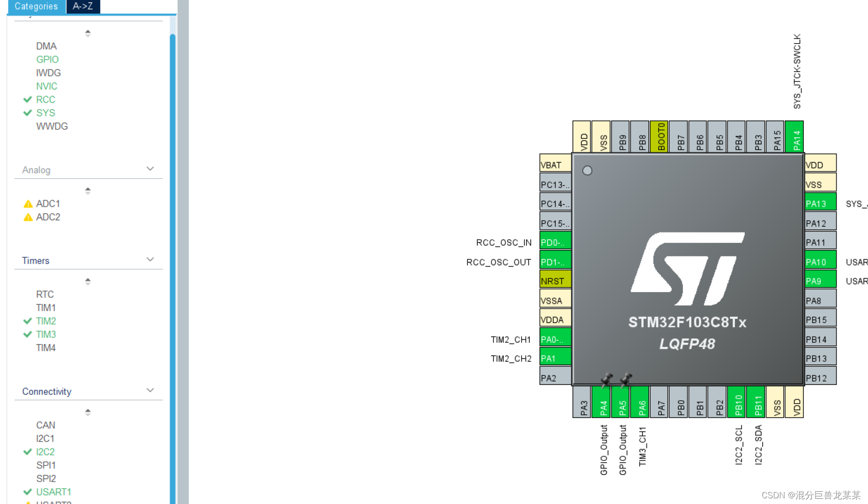Click pin PA3 on bottom row
The image size is (868, 504).
click(x=582, y=402)
